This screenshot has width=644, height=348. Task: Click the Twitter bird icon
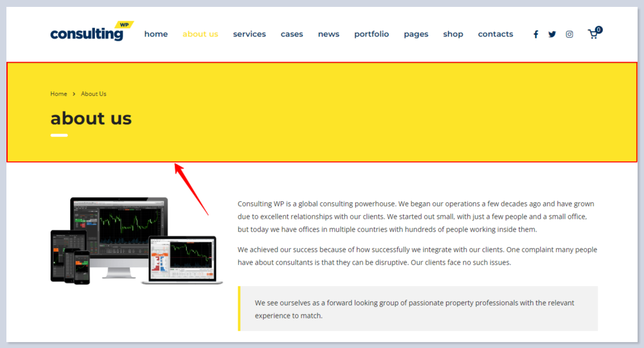552,35
